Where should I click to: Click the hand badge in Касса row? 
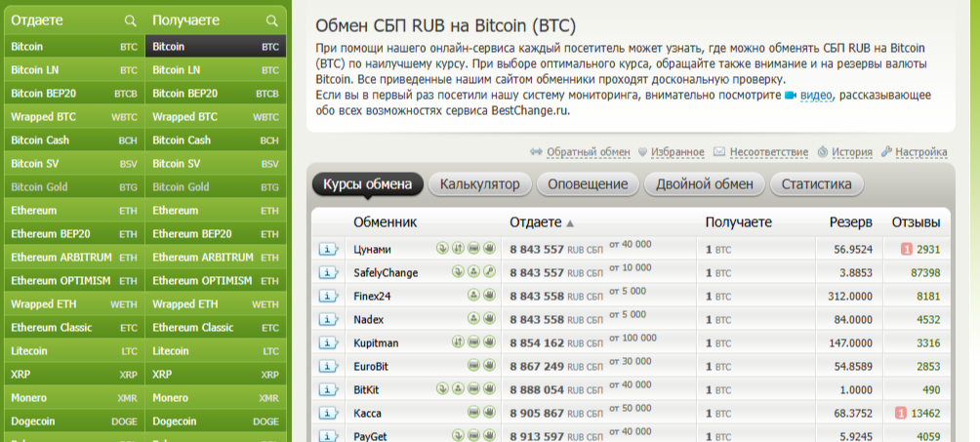point(489,413)
